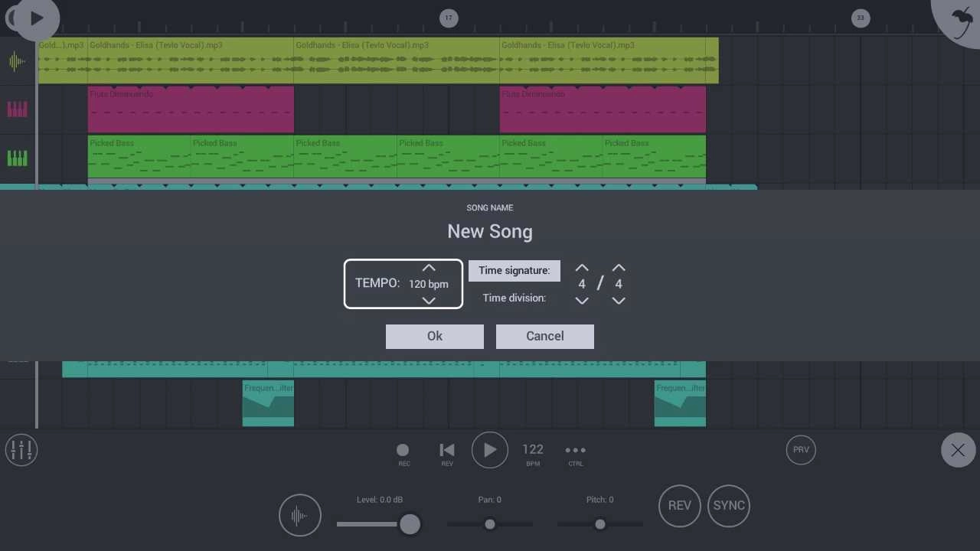Click the rewind REV transport icon
The height and width of the screenshot is (551, 980).
(447, 451)
